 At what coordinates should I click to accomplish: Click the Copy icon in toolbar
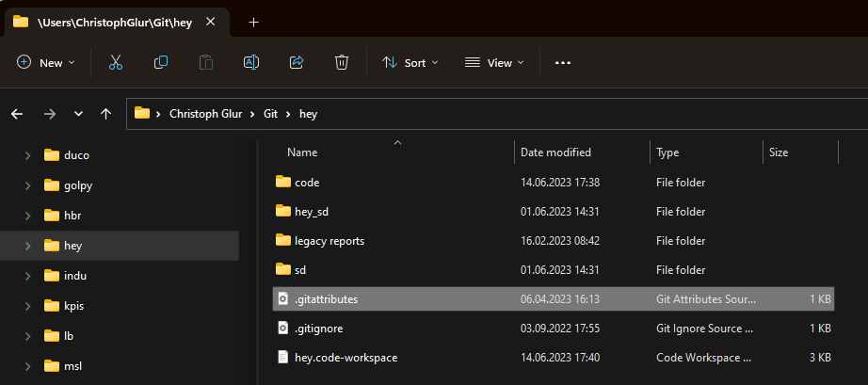pos(161,62)
